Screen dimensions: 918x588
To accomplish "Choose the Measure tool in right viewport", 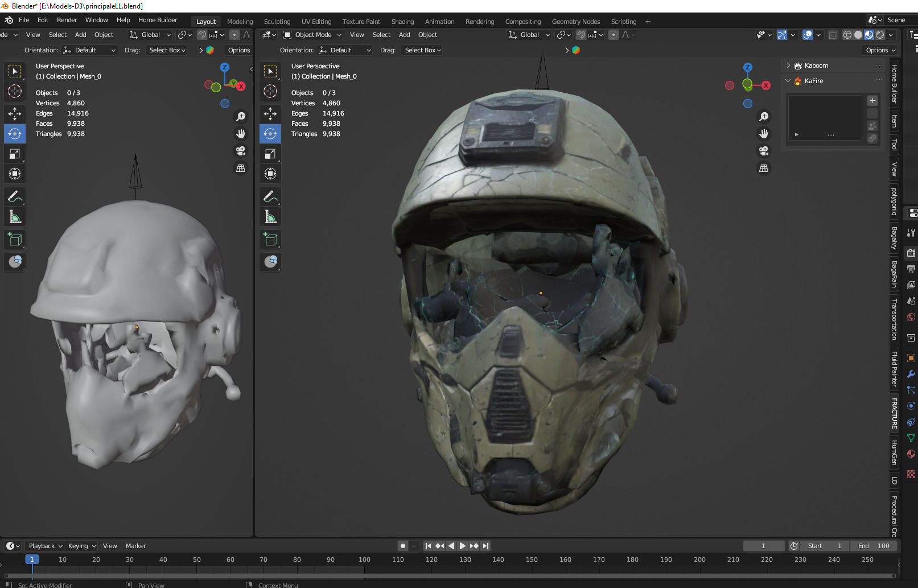I will coord(270,217).
